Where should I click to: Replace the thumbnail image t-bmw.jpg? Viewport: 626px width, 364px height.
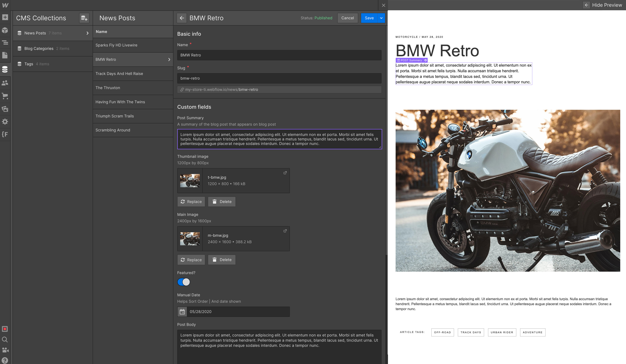click(x=191, y=202)
